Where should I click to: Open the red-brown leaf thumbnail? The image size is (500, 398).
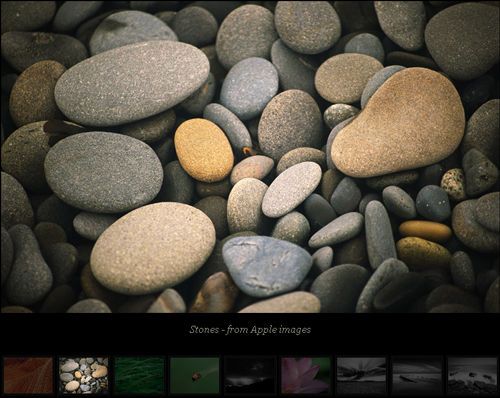[x=28, y=375]
